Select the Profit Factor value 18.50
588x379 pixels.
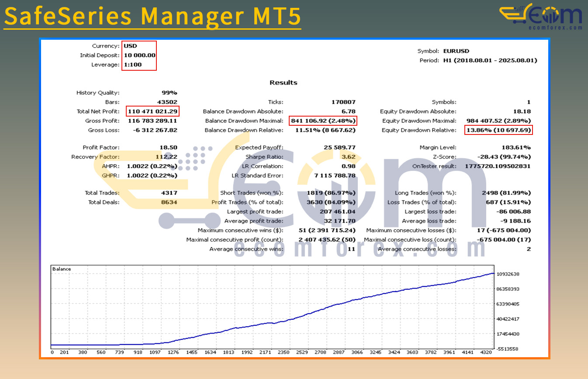click(x=169, y=148)
